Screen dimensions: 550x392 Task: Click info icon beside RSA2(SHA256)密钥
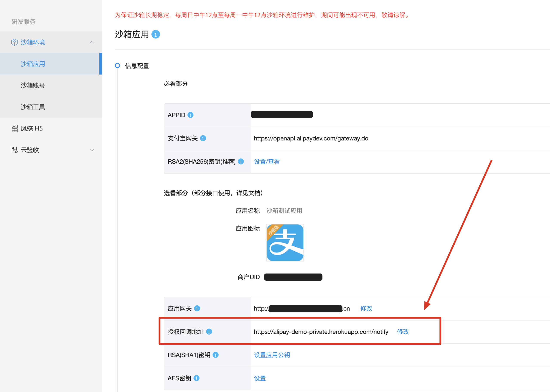(241, 162)
